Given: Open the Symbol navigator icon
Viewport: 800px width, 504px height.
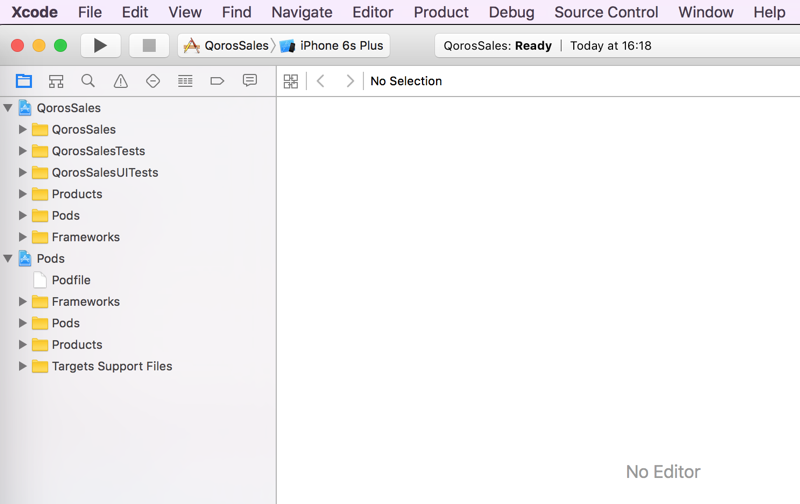Looking at the screenshot, I should (x=56, y=81).
